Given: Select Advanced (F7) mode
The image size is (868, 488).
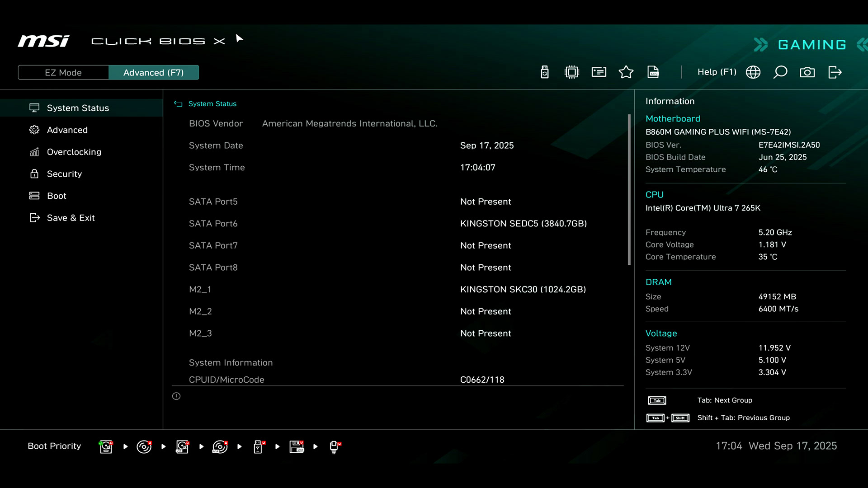Looking at the screenshot, I should (153, 73).
